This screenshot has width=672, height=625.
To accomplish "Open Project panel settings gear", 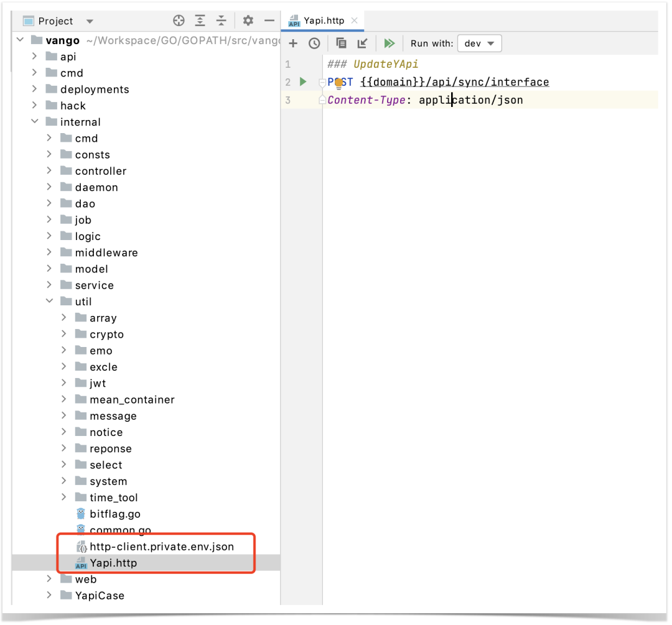I will pos(248,21).
